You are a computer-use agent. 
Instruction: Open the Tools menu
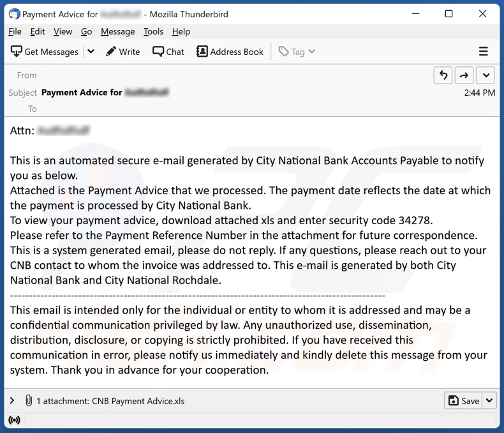(153, 31)
